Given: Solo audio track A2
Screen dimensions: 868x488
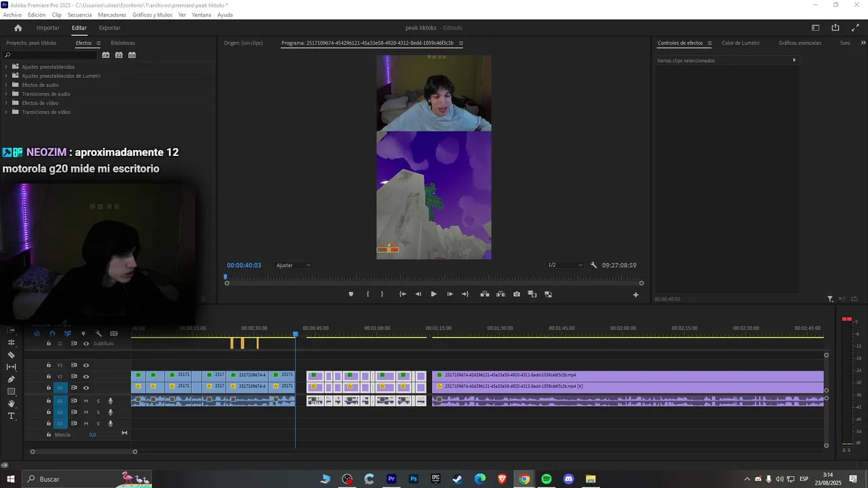Looking at the screenshot, I should tap(98, 412).
